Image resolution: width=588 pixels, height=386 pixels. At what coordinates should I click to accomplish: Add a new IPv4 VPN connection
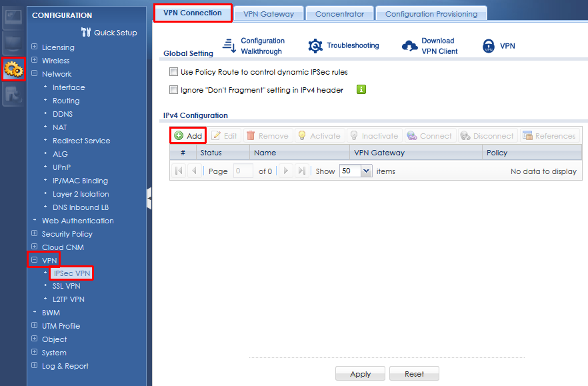[188, 135]
